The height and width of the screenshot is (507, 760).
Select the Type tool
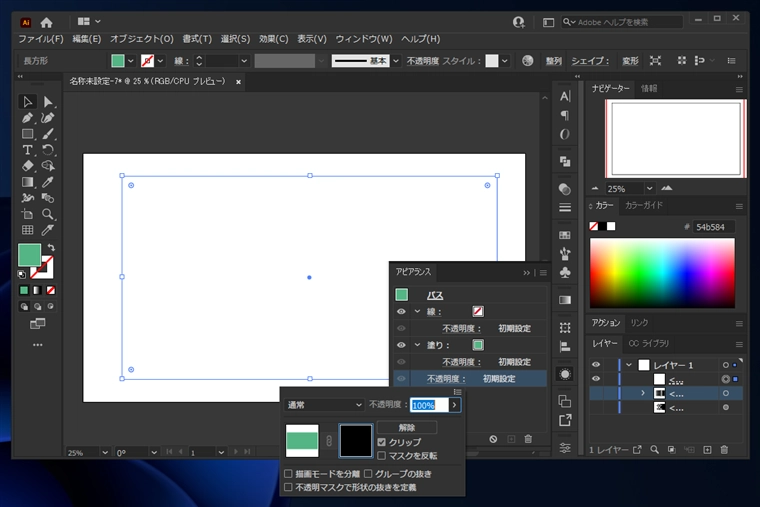[27, 150]
